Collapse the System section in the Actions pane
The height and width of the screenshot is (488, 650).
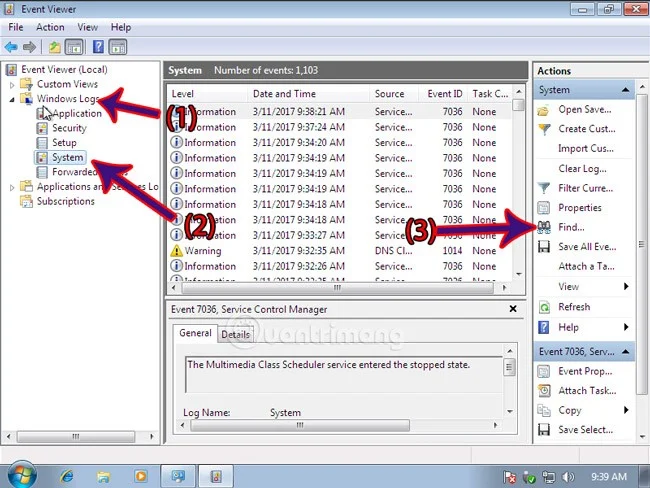tap(625, 90)
